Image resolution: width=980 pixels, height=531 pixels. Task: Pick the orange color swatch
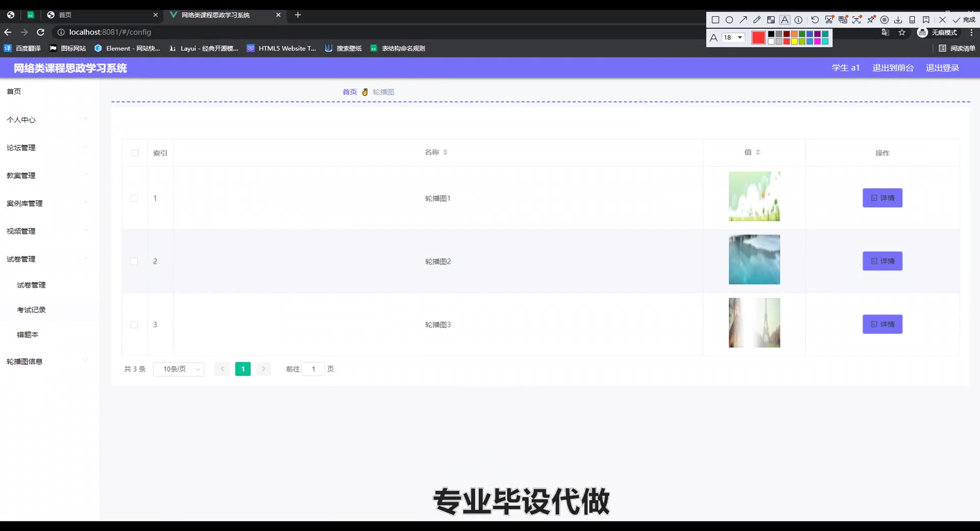pyautogui.click(x=794, y=34)
